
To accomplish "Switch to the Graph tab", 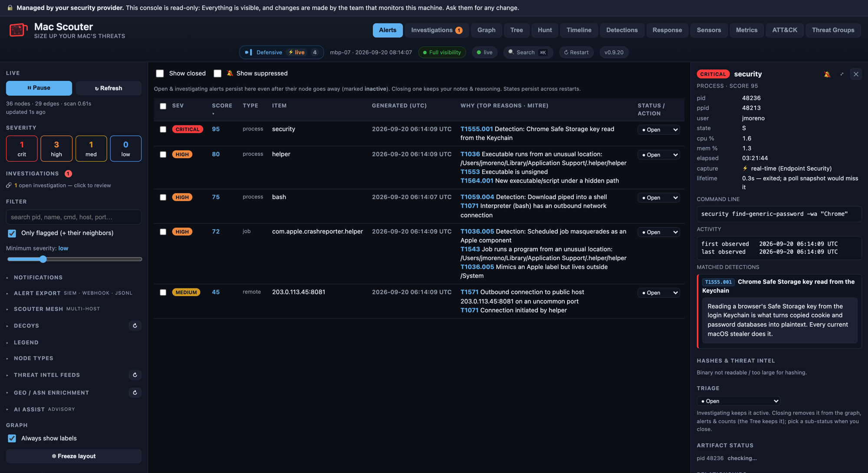I will pyautogui.click(x=486, y=30).
